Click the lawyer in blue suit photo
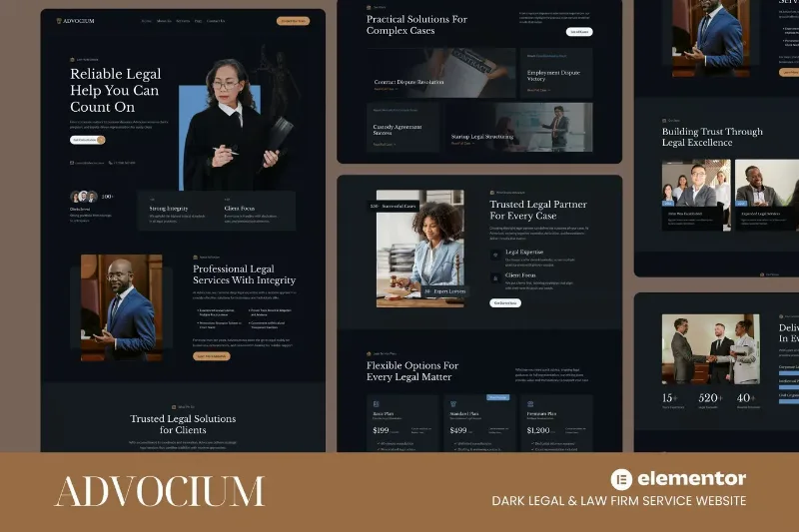The image size is (799, 532). [x=122, y=307]
